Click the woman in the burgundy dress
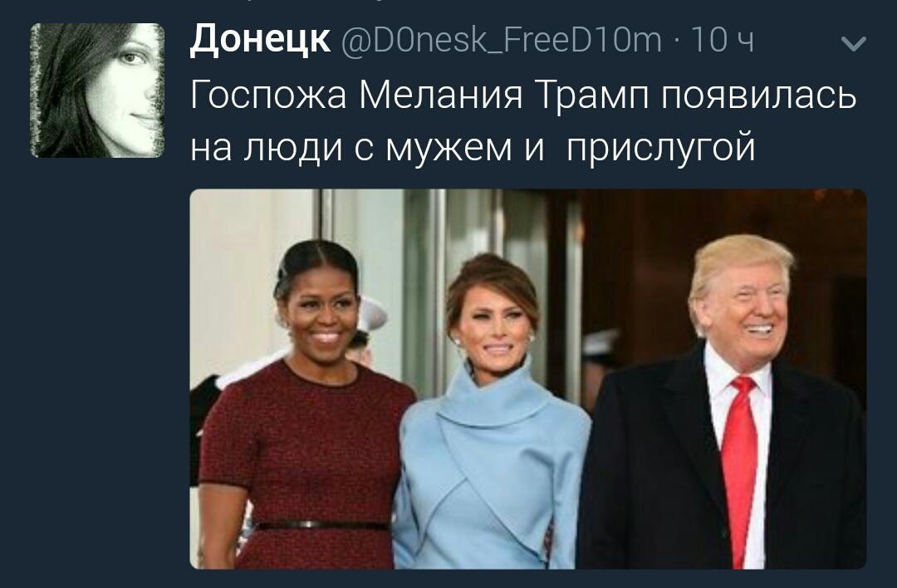The width and height of the screenshot is (897, 588). click(x=306, y=409)
